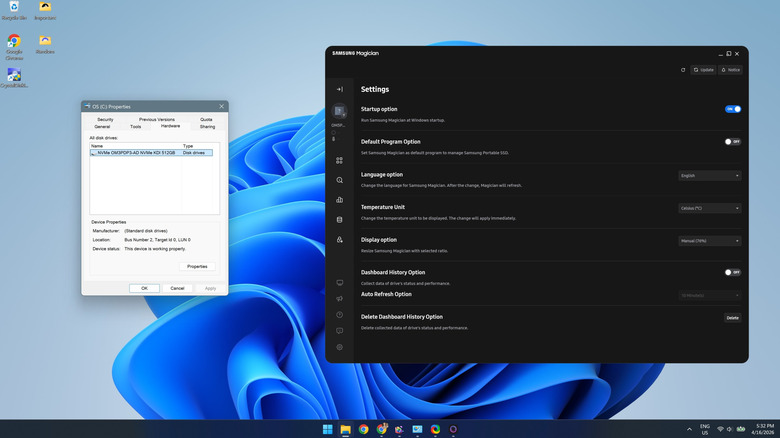Click OK in OS (C:) Properties dialog
This screenshot has height=438, width=780.
coord(144,288)
